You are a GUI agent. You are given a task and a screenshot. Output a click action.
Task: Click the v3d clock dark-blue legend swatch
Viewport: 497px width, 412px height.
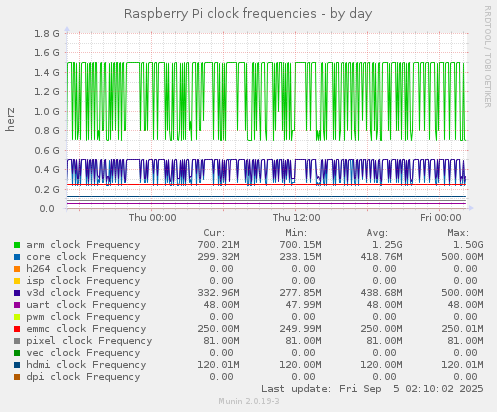17,293
